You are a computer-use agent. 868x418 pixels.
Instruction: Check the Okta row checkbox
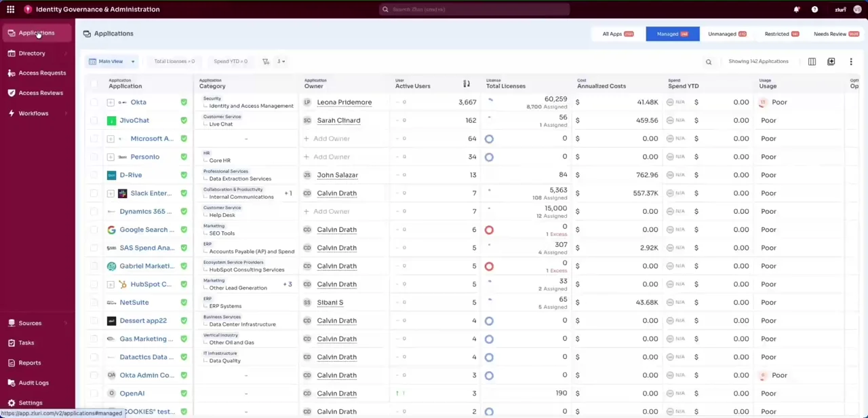tap(94, 102)
